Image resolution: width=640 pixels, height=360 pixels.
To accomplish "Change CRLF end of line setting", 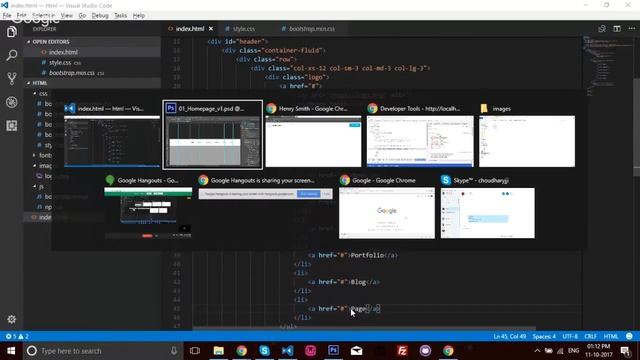I will click(x=591, y=336).
